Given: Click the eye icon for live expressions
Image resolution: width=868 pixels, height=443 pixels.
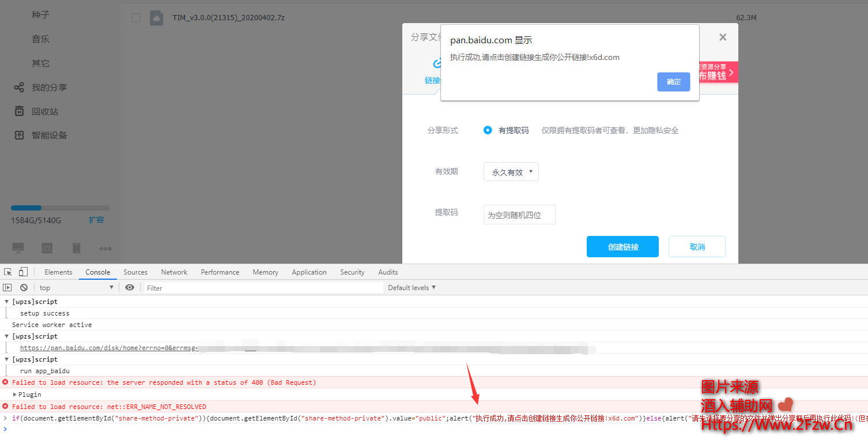Looking at the screenshot, I should 130,287.
